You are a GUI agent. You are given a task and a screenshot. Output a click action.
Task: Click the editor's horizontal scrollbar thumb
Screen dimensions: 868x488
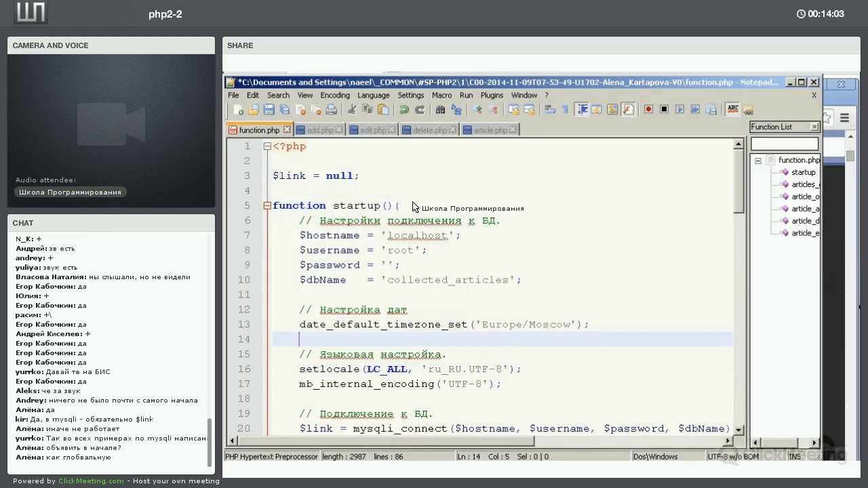387,441
